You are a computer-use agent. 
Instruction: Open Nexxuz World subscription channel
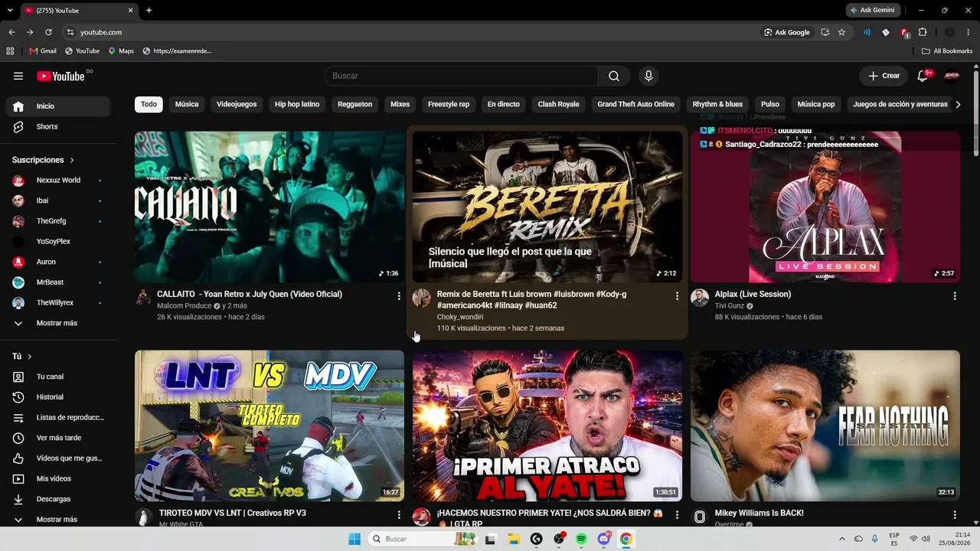click(58, 181)
